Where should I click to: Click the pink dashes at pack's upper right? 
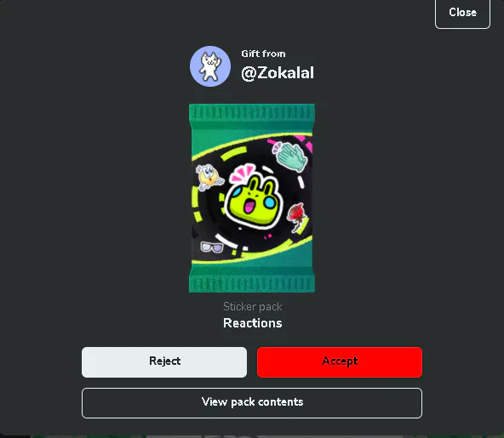tap(304, 142)
